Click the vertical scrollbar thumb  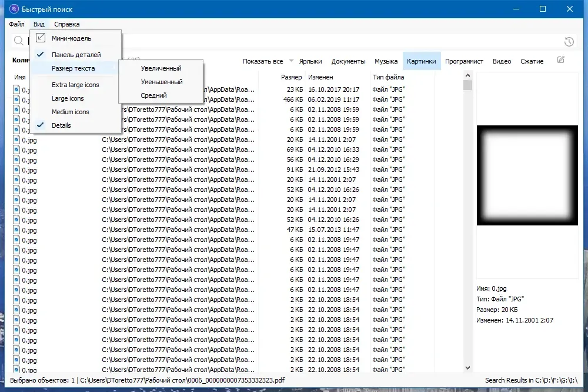[x=467, y=85]
